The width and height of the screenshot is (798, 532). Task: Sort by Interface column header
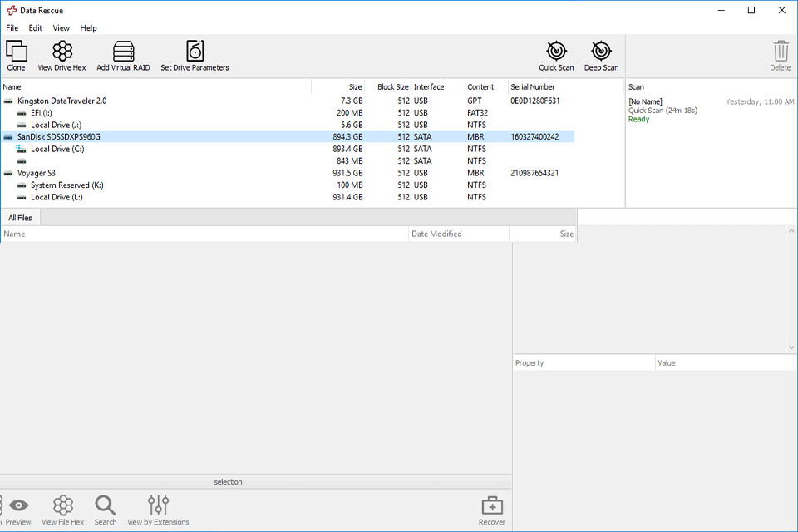[438, 87]
